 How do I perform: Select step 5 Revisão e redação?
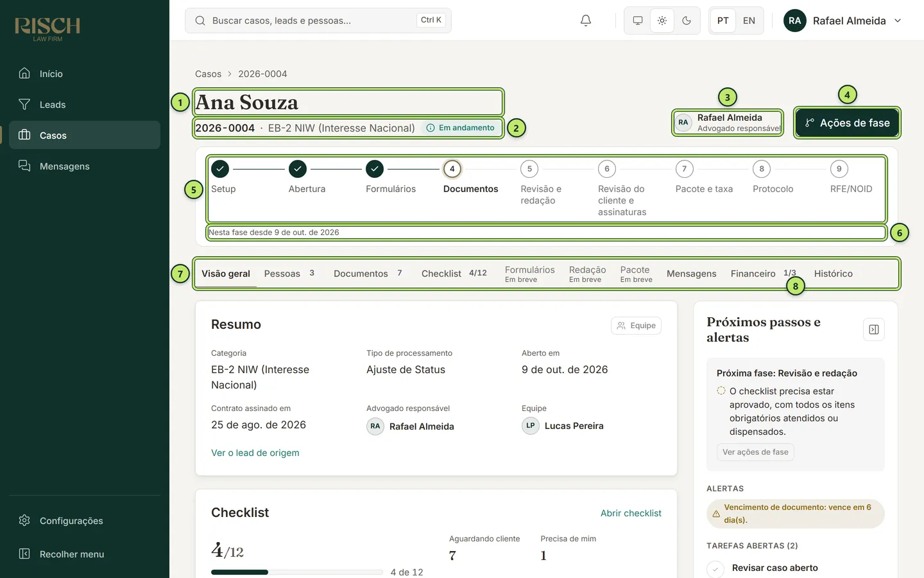[x=529, y=169]
